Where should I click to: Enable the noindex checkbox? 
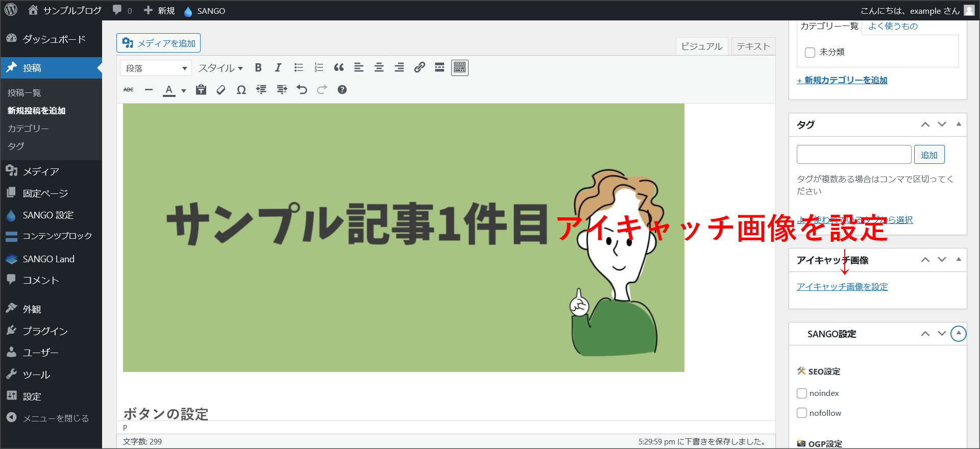tap(802, 393)
